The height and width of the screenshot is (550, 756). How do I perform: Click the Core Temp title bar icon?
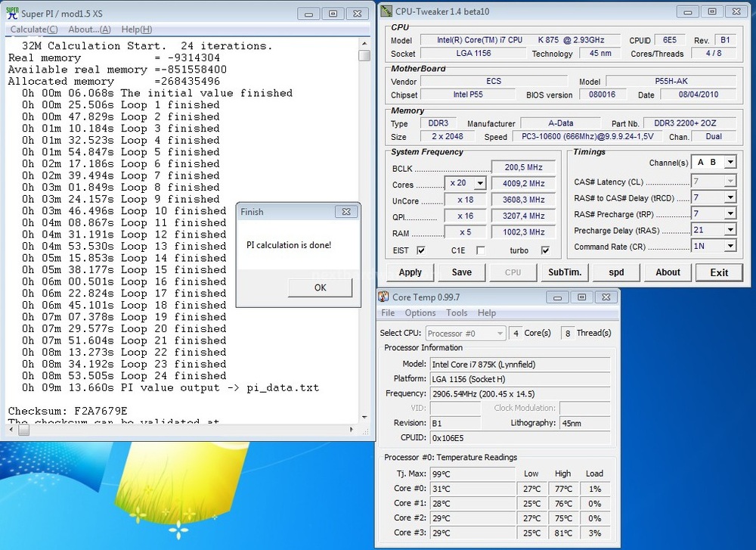coord(384,297)
